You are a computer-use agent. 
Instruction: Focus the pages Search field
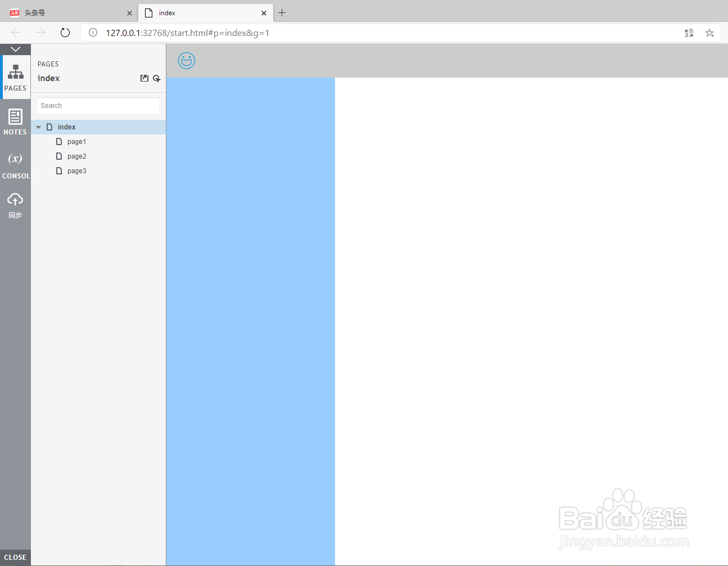tap(98, 106)
